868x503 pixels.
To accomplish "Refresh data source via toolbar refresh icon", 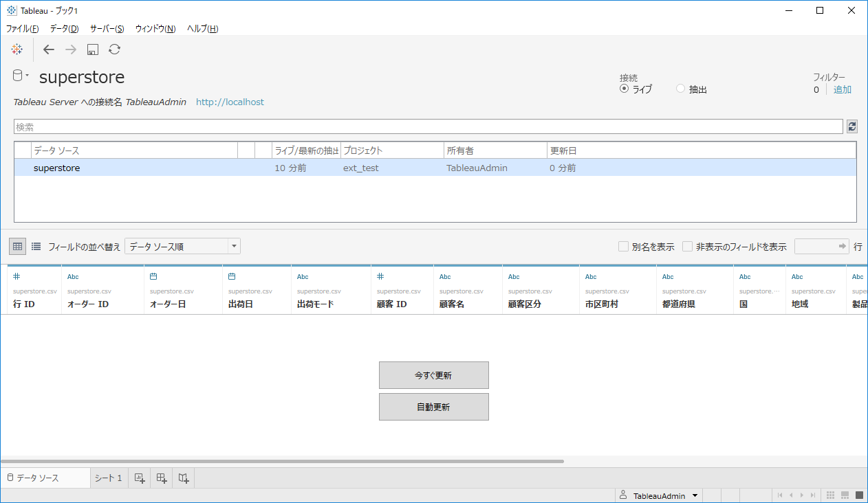I will 115,49.
